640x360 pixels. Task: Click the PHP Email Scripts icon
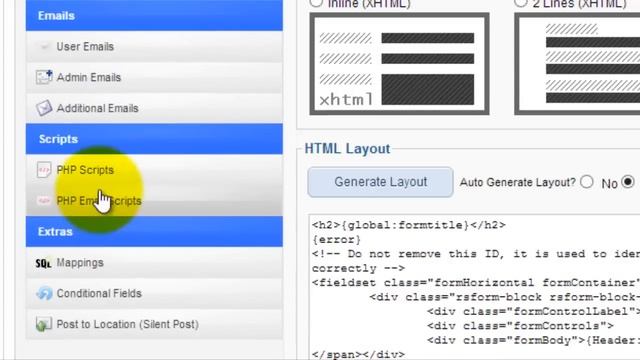point(44,201)
